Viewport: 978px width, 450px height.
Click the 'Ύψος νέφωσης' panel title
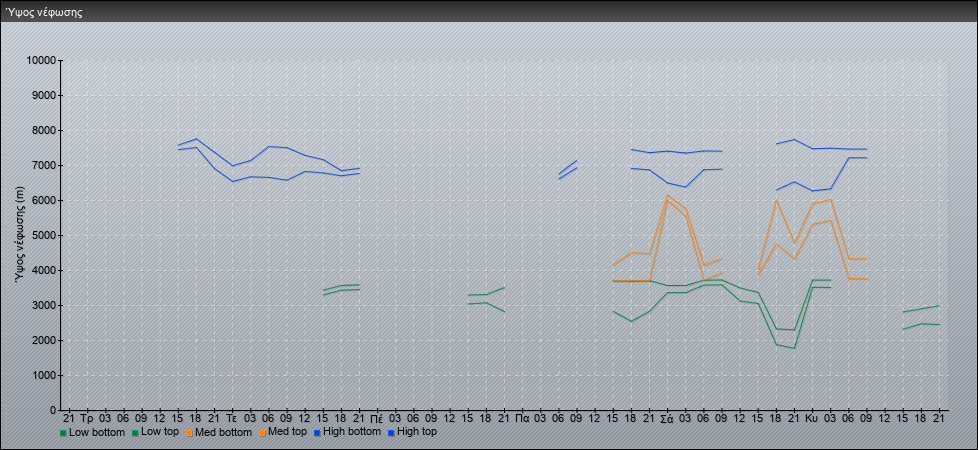click(x=44, y=12)
